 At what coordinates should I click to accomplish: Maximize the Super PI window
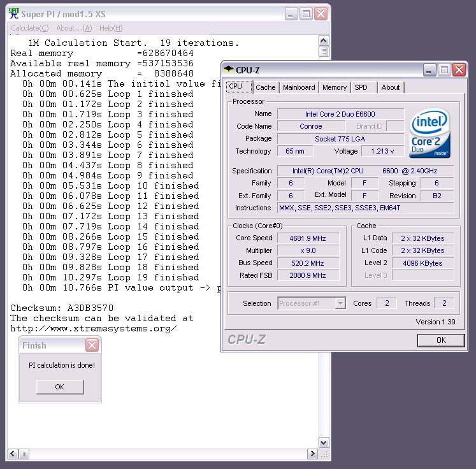[x=306, y=14]
